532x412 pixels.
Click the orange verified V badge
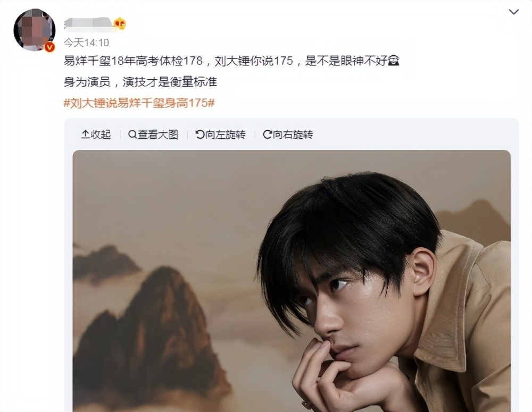50,47
